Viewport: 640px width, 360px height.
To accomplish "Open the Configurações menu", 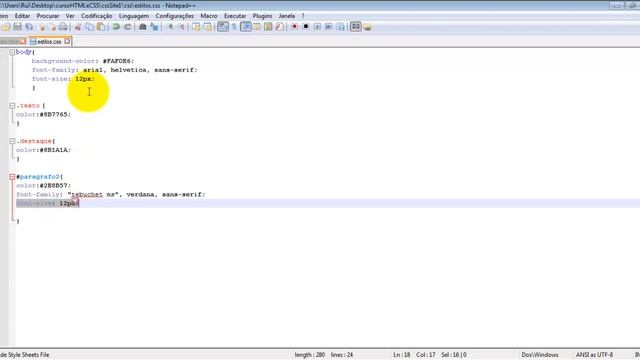I will pyautogui.click(x=174, y=16).
